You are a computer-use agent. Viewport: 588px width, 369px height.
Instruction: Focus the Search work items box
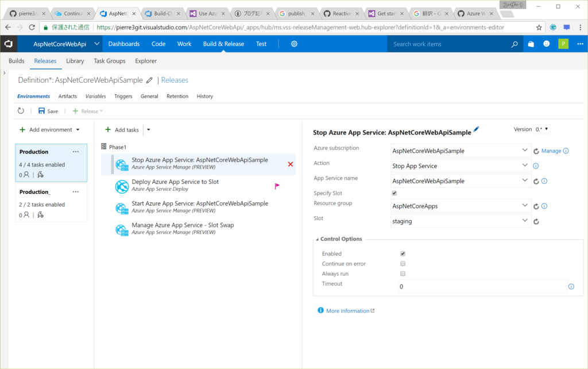pyautogui.click(x=449, y=44)
